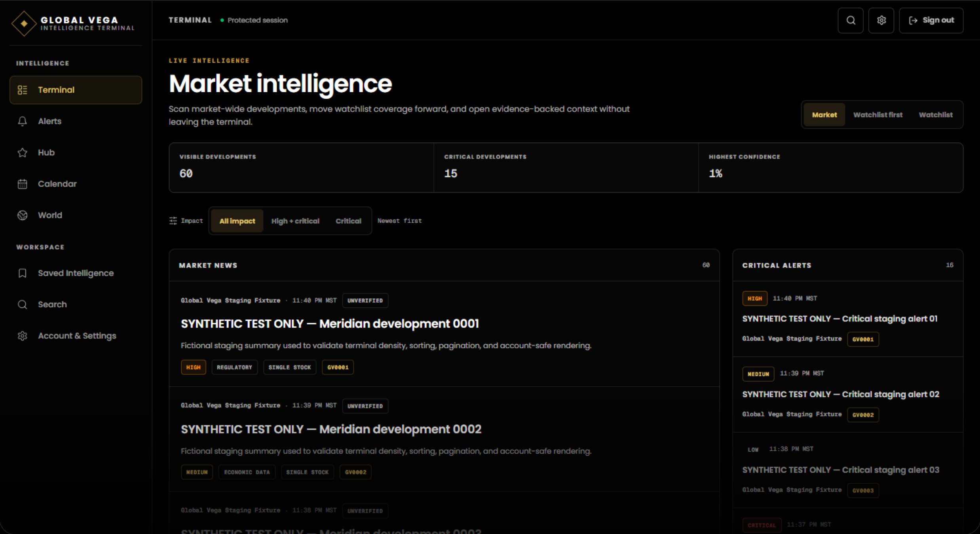Open the search magnifier in top bar

click(x=851, y=20)
